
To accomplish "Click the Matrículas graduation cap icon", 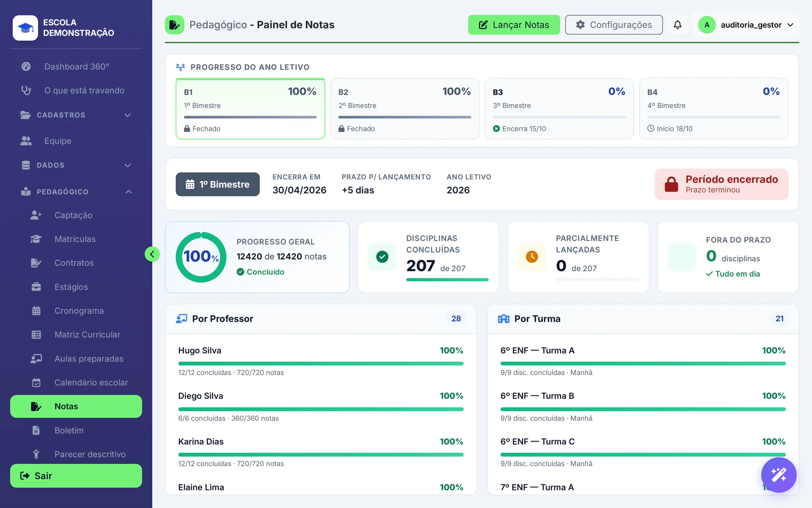I will point(36,239).
